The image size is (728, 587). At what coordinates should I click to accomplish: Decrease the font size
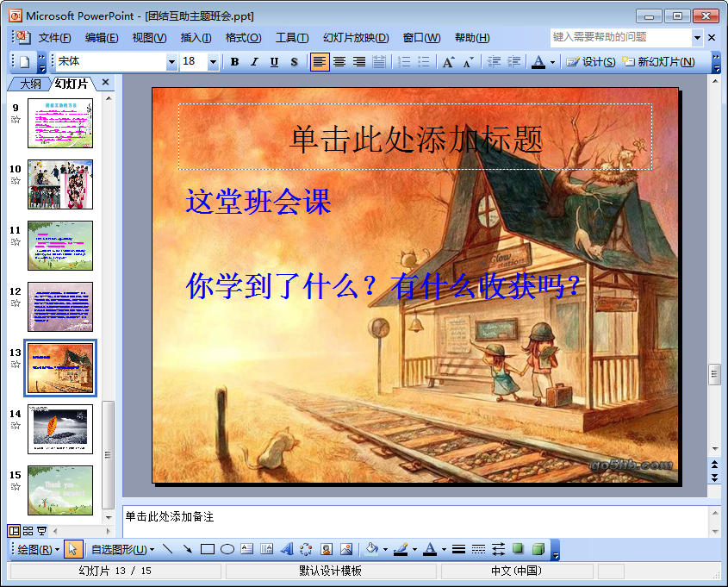[x=468, y=62]
